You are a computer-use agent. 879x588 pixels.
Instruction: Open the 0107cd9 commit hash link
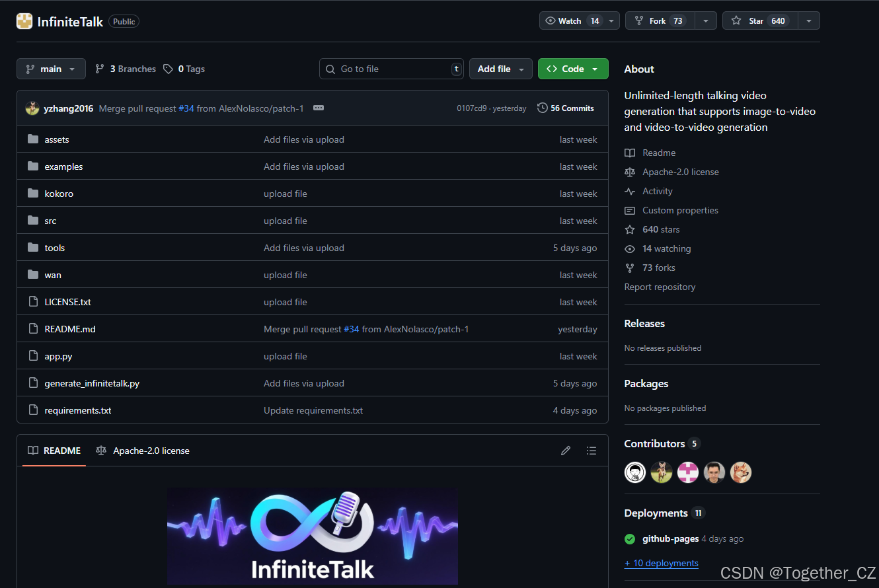472,108
